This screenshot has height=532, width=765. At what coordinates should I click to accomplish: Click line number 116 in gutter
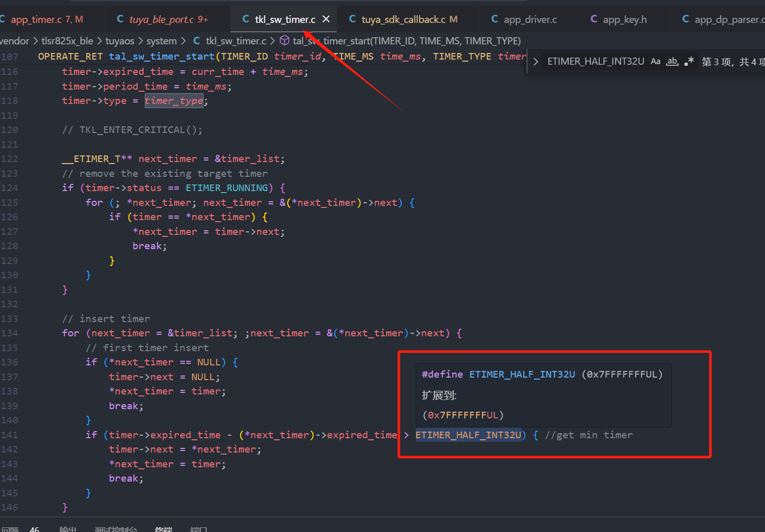pos(9,72)
